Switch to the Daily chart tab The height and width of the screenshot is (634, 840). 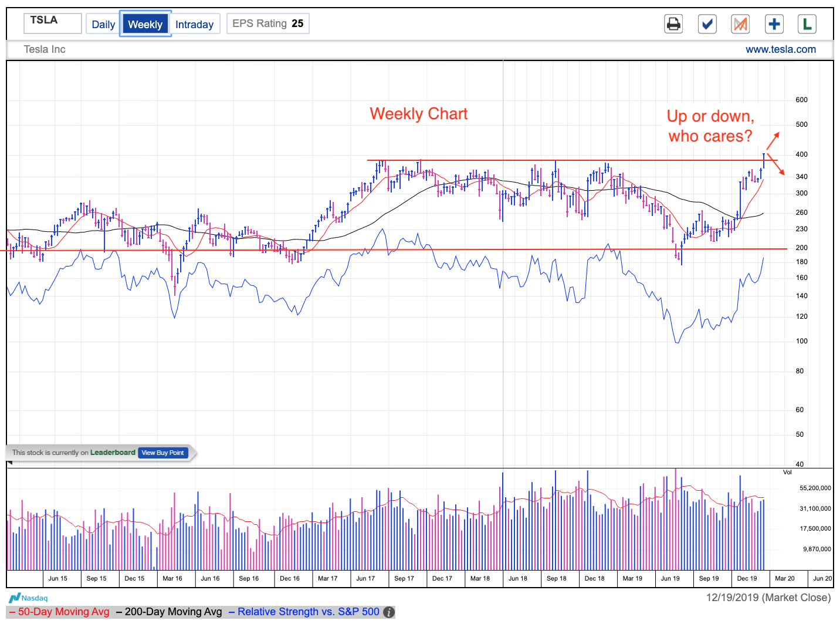(103, 24)
